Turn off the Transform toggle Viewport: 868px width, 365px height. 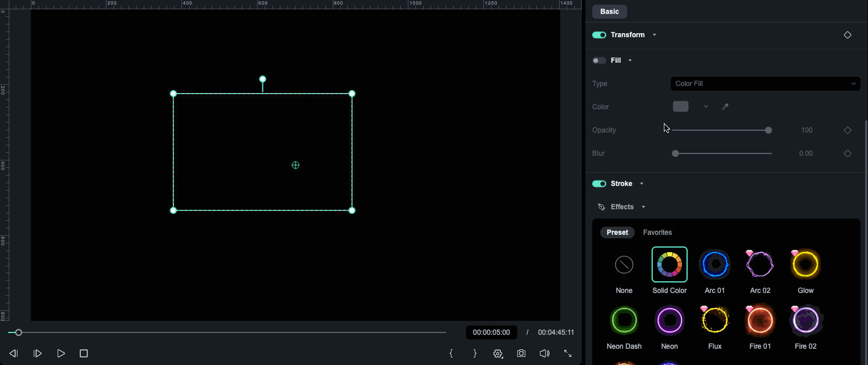599,35
